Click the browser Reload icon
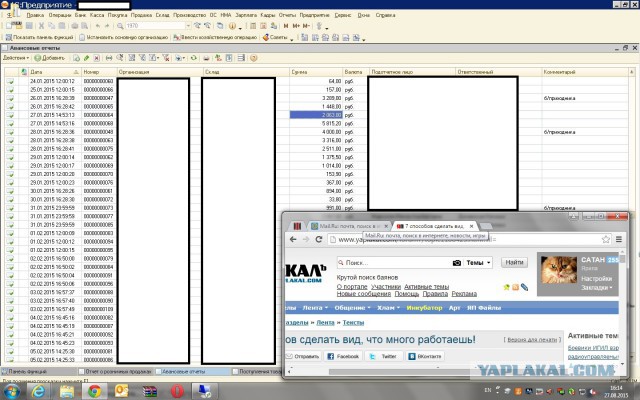 (x=319, y=240)
